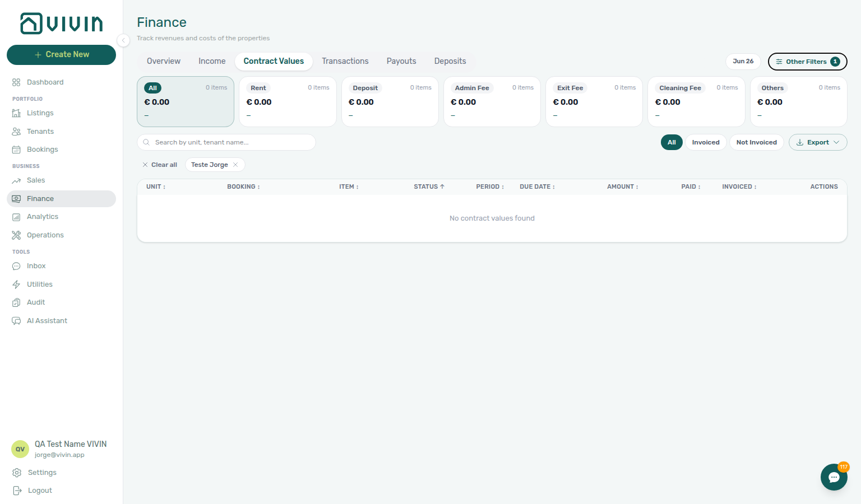Click the Other Filters count badge
Screen dimensions: 861x504
coord(835,62)
